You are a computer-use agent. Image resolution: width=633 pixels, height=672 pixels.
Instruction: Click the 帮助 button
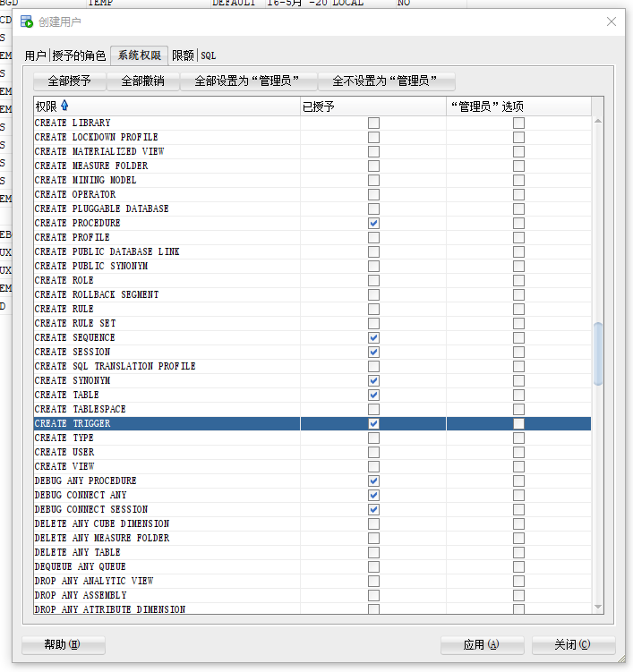pos(63,644)
